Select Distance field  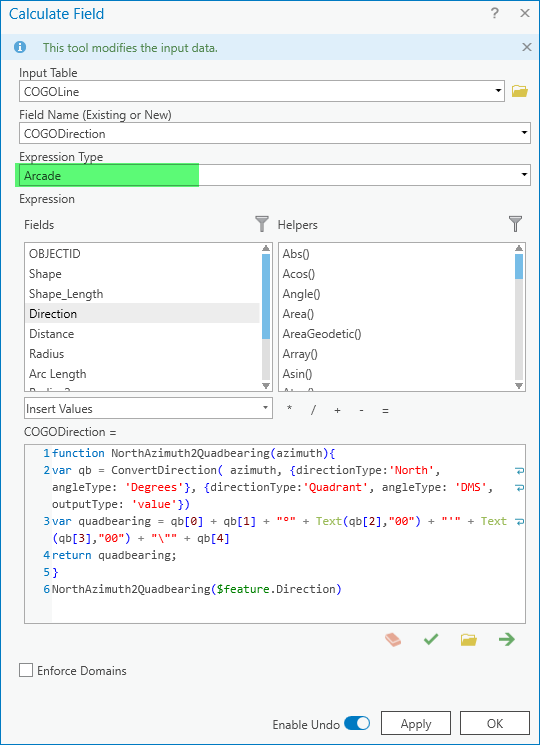[x=142, y=334]
